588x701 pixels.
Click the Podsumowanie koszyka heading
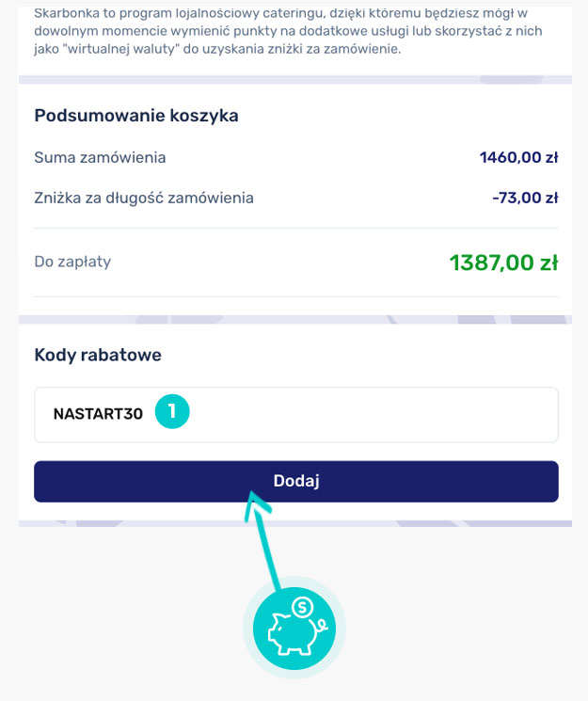click(x=136, y=116)
